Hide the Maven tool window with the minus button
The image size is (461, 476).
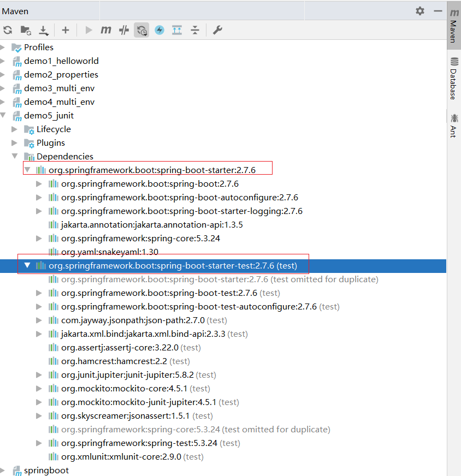[438, 11]
